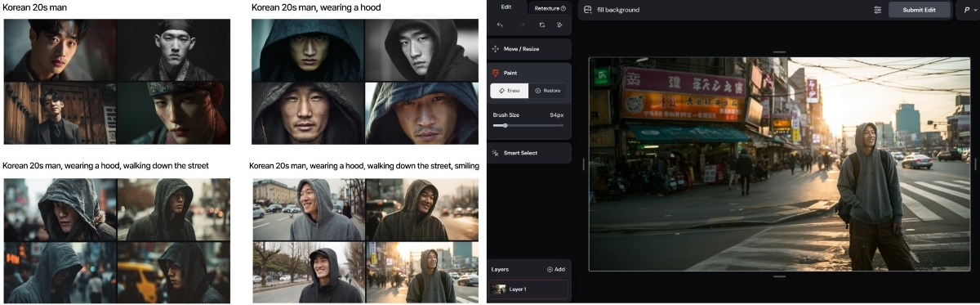
Task: Click the left edge handle of the canvas
Action: click(584, 164)
